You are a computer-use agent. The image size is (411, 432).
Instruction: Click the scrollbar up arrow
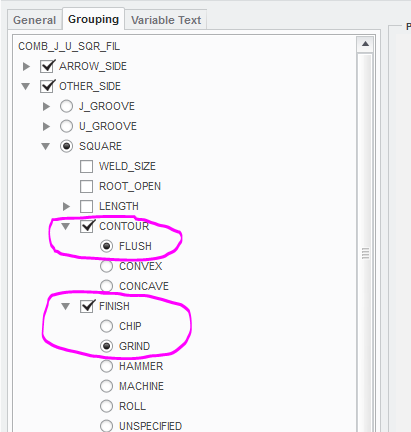(365, 44)
